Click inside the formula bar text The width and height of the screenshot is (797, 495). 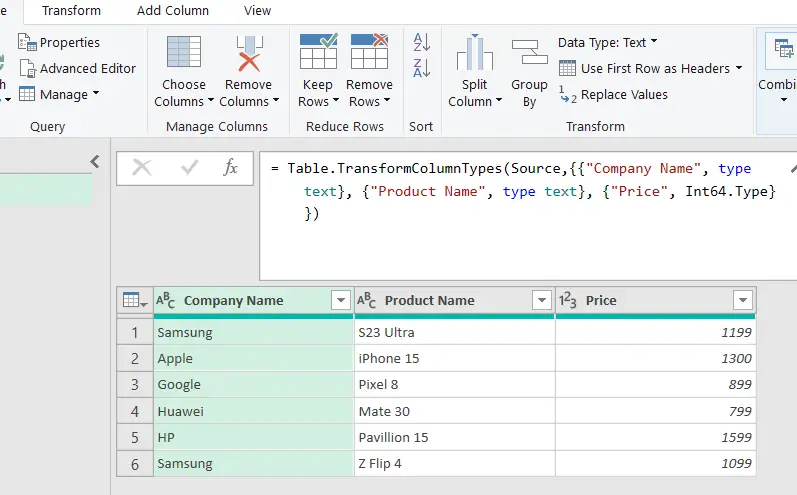[x=523, y=191]
